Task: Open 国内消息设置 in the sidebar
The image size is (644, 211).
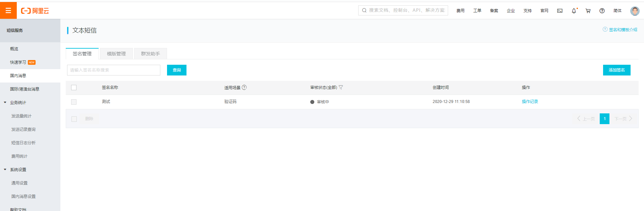Action: [23, 197]
